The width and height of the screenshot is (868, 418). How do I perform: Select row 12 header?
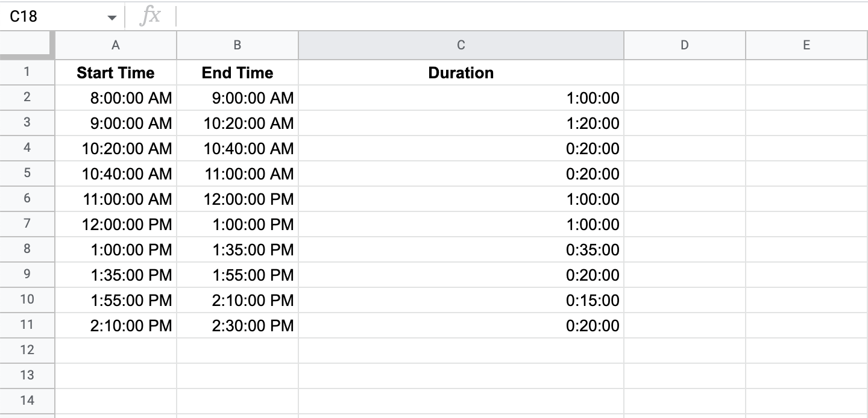coord(27,351)
